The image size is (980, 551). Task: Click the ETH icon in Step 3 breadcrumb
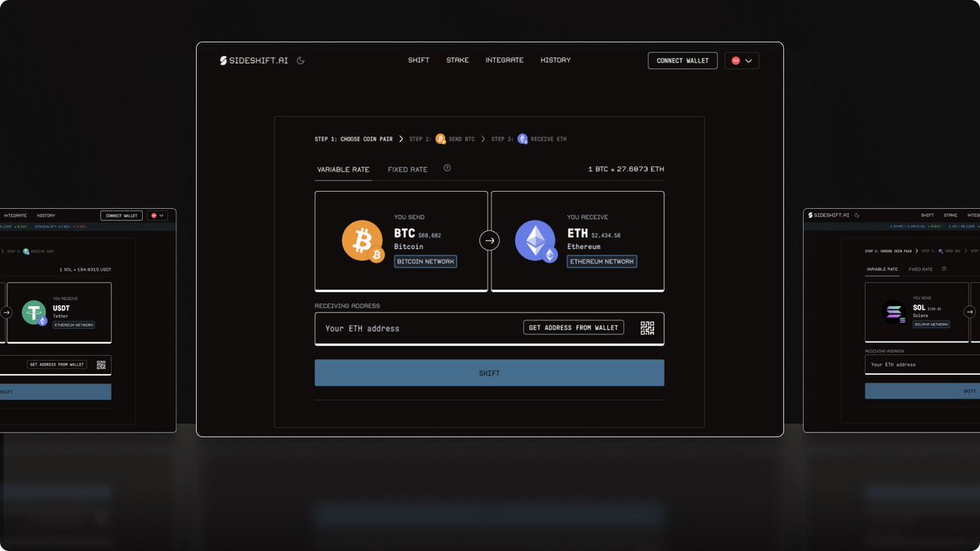pos(522,140)
